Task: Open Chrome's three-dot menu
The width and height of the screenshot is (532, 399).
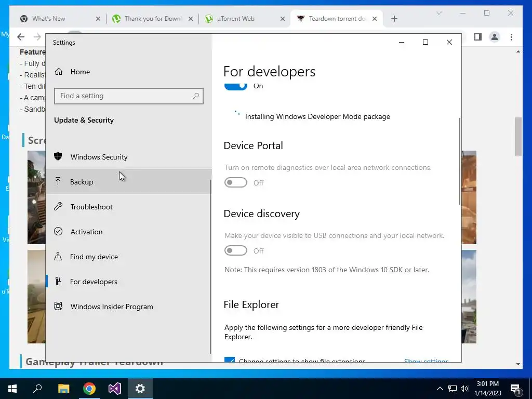Action: (x=511, y=37)
